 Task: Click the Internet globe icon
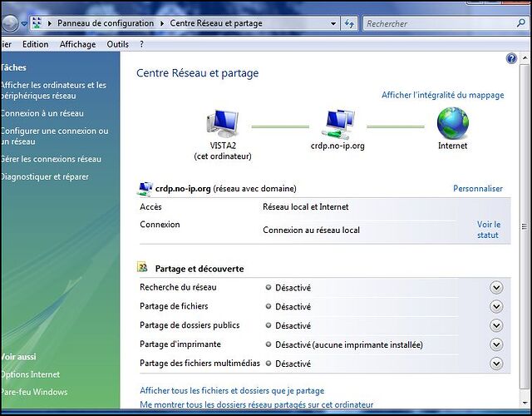453,124
